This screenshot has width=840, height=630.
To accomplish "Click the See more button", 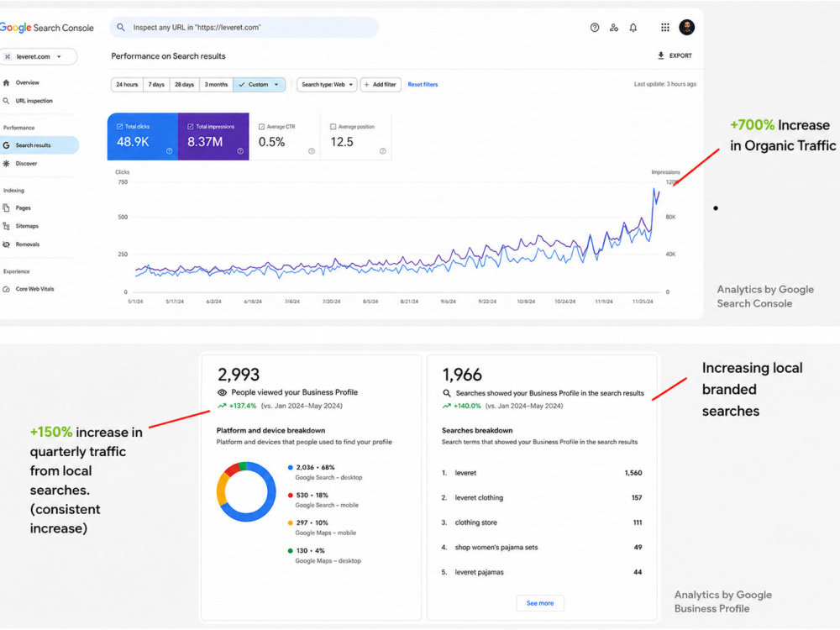I will (540, 603).
